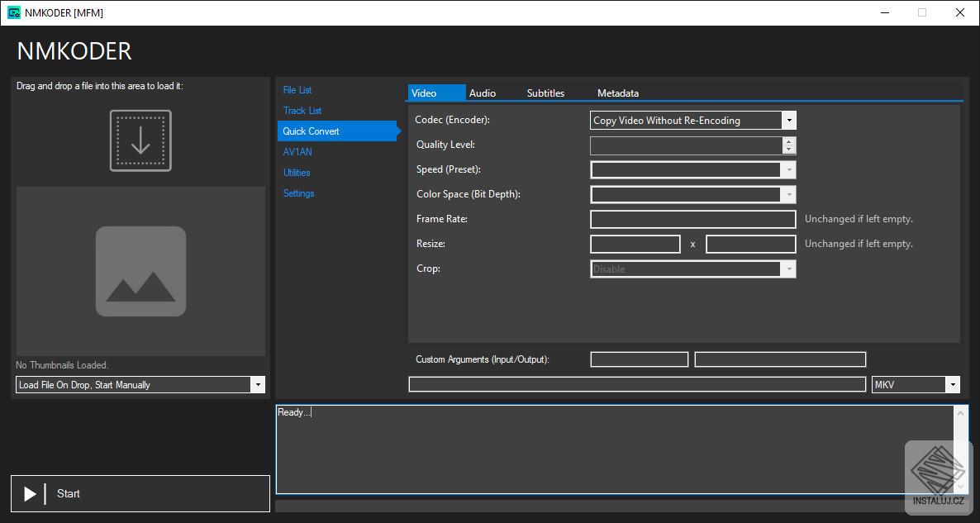Image resolution: width=980 pixels, height=523 pixels.
Task: Open the Settings page
Action: pyautogui.click(x=299, y=193)
